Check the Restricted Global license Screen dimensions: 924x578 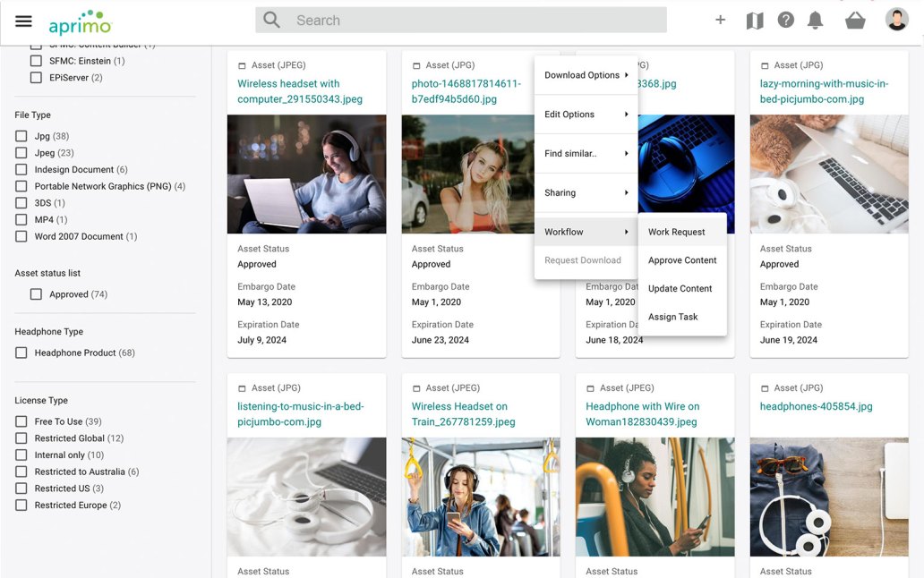click(21, 438)
